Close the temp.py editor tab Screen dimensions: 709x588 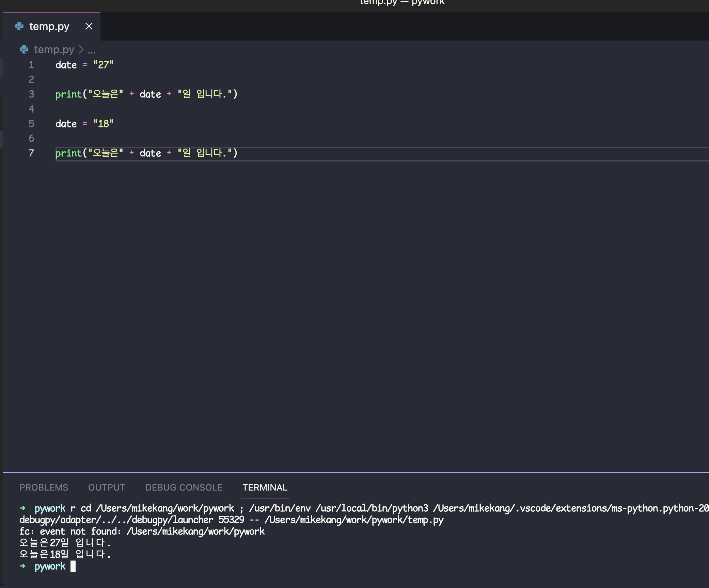point(89,26)
